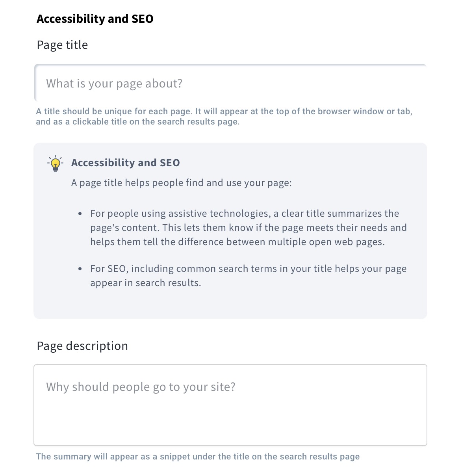Image resolution: width=460 pixels, height=476 pixels.
Task: Click 'Why should people go to your site?'
Action: [x=141, y=387]
